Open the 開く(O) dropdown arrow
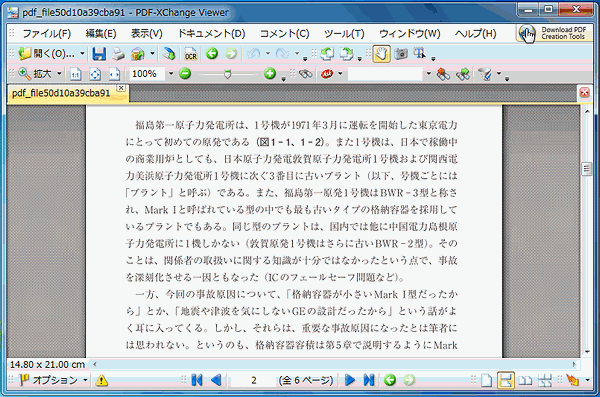Viewport: 600px width, 397px height. [x=82, y=54]
